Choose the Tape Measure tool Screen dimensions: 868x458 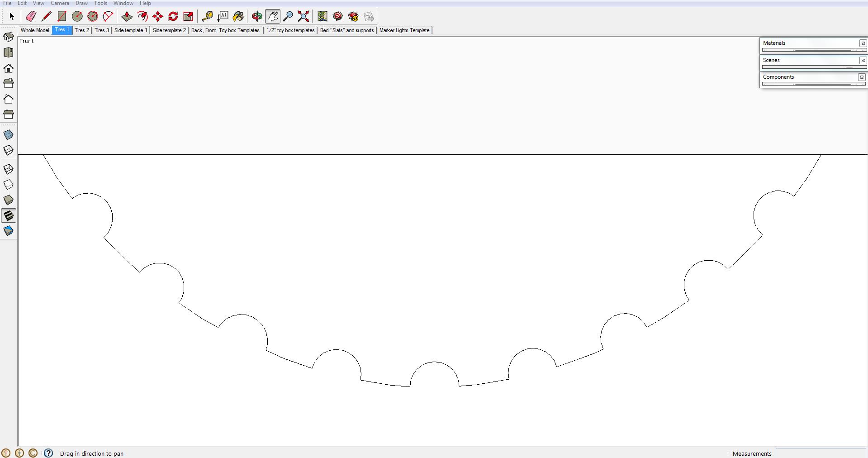[207, 17]
